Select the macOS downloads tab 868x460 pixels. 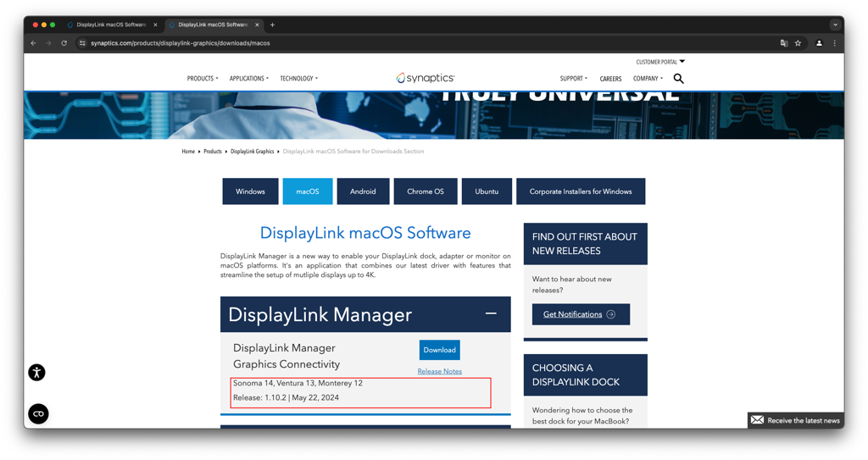[308, 191]
